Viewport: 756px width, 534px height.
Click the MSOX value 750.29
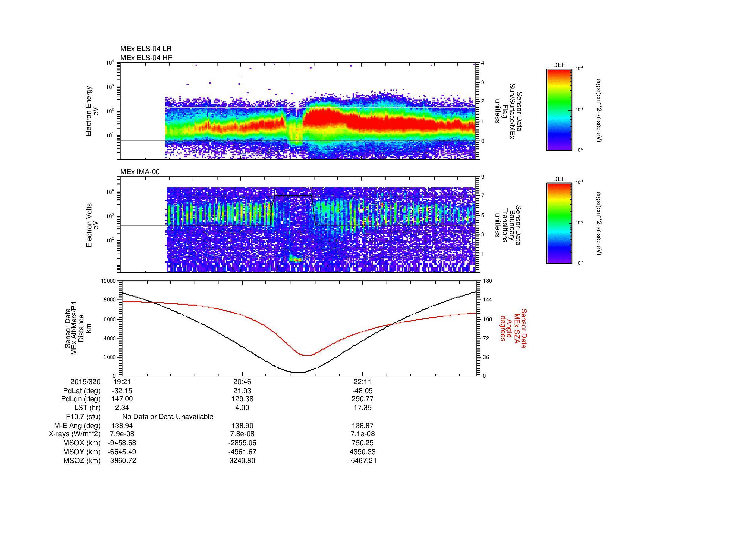[x=363, y=443]
